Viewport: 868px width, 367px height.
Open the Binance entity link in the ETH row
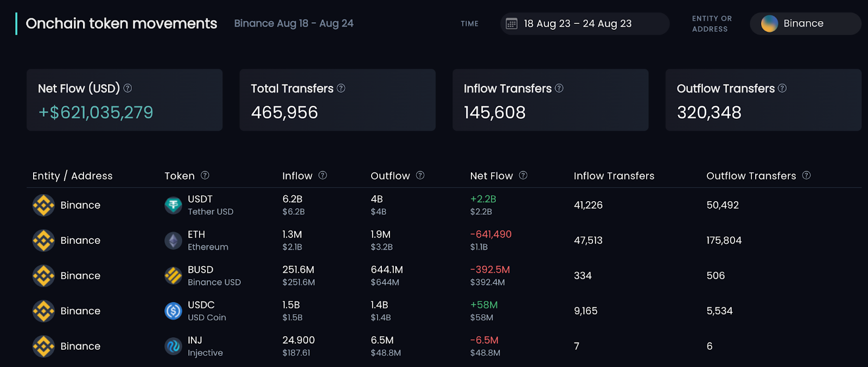pos(80,241)
